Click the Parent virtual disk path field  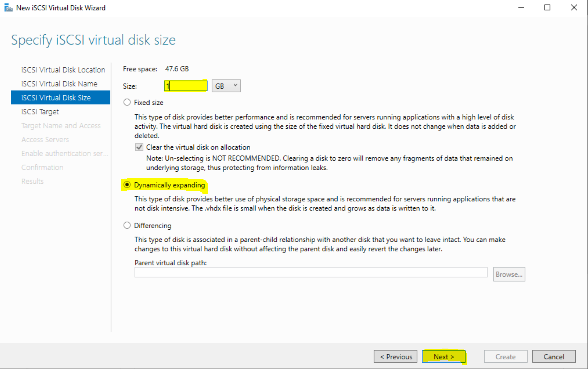coord(311,272)
